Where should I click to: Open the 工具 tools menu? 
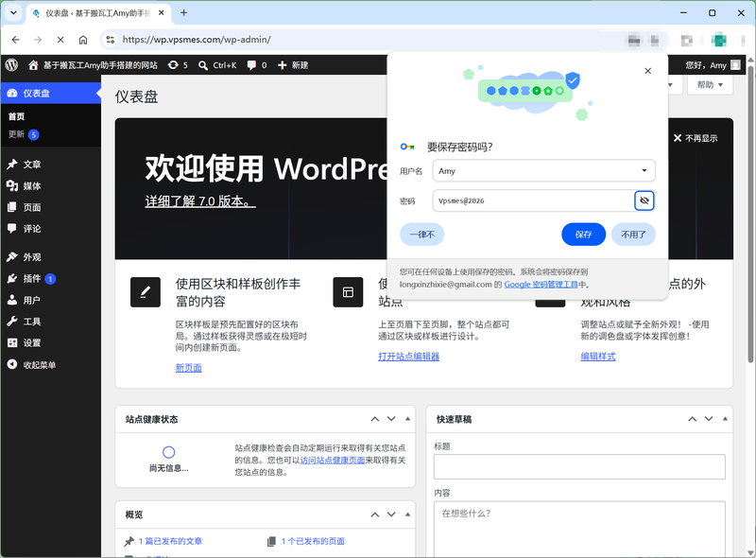[x=51, y=321]
